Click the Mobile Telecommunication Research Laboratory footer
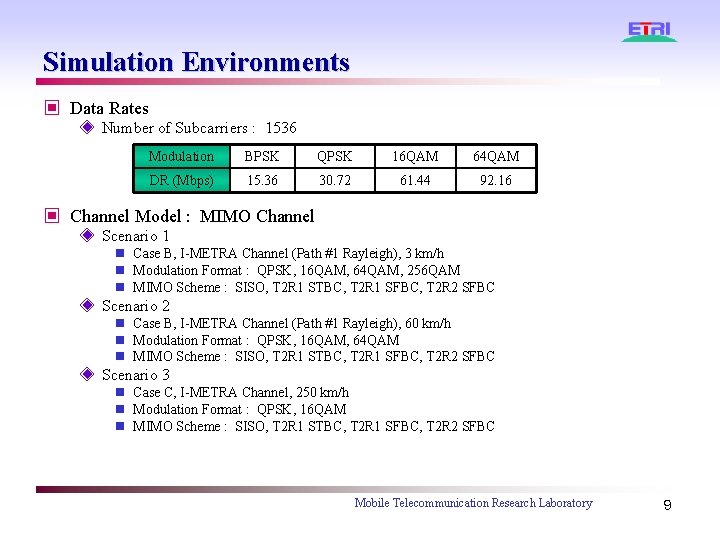This screenshot has width=720, height=540. (x=473, y=503)
